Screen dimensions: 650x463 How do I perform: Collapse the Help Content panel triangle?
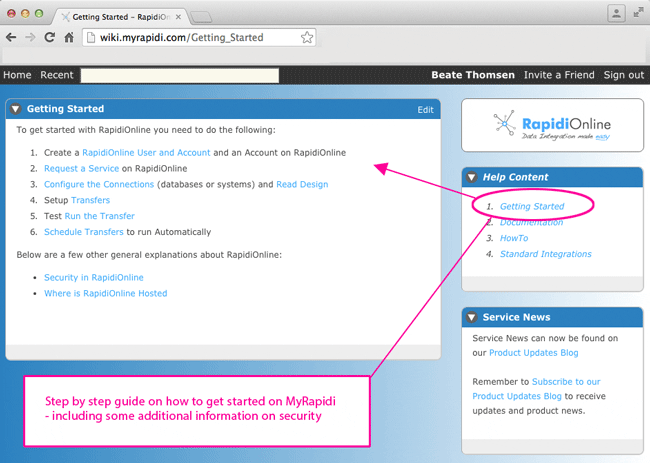(x=471, y=177)
